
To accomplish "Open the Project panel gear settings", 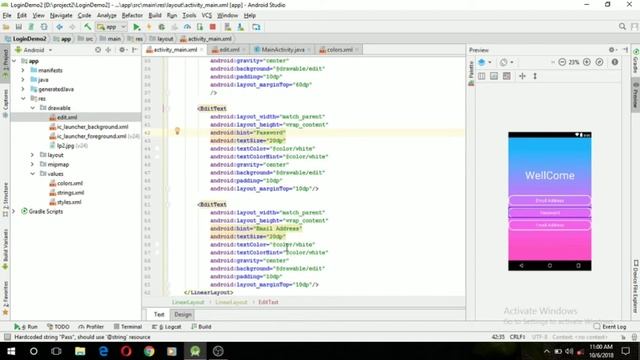I will pos(122,50).
